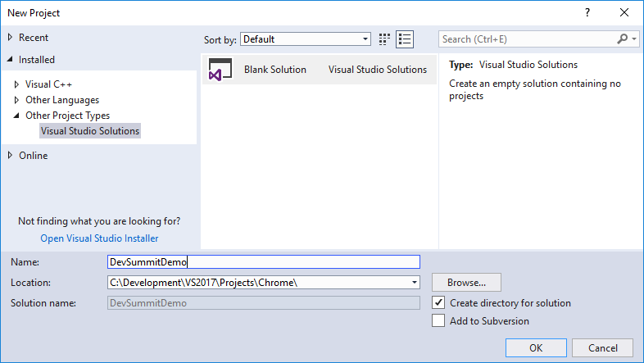Select the Blank Solution template name

(275, 70)
